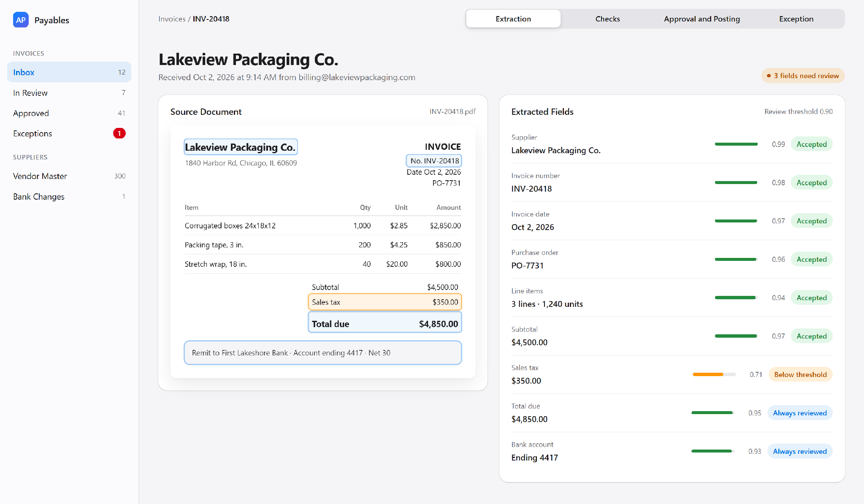The image size is (864, 504).
Task: Click the orange Sales tax confidence bar
Action: tap(714, 374)
